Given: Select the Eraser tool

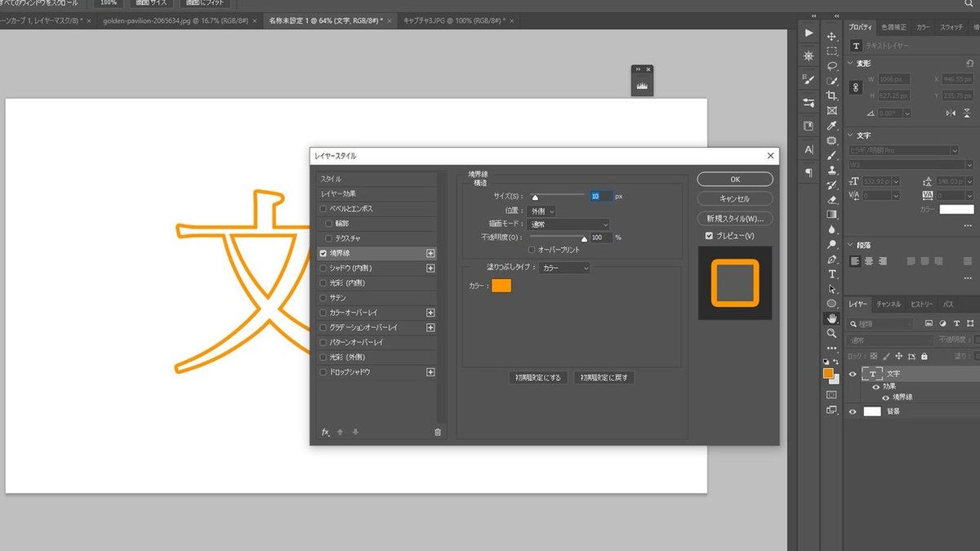Looking at the screenshot, I should (x=831, y=199).
